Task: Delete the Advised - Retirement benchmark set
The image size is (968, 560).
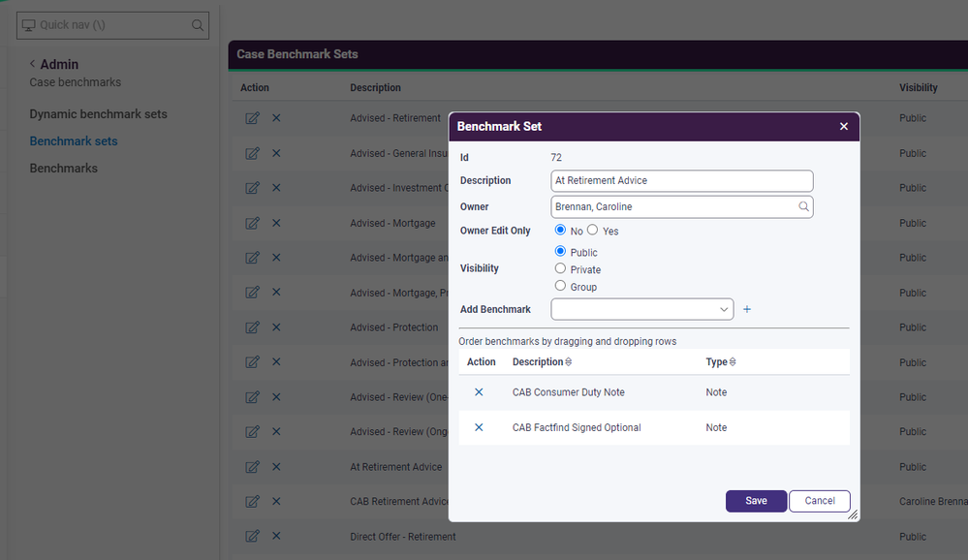Action: point(276,118)
